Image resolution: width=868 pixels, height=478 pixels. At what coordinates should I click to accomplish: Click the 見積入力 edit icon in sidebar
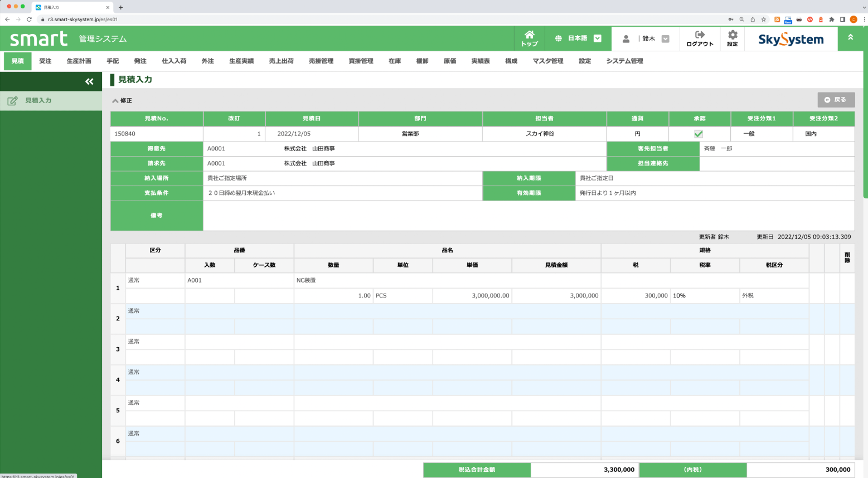pyautogui.click(x=12, y=101)
